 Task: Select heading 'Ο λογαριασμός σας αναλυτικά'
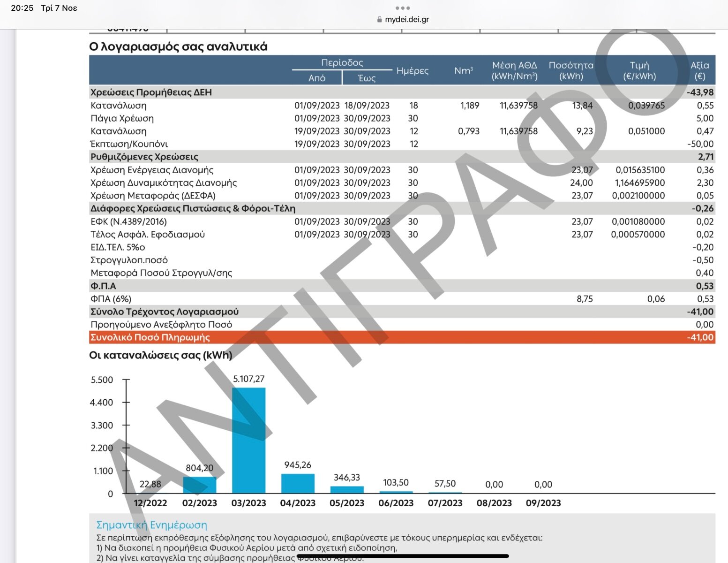(x=178, y=46)
